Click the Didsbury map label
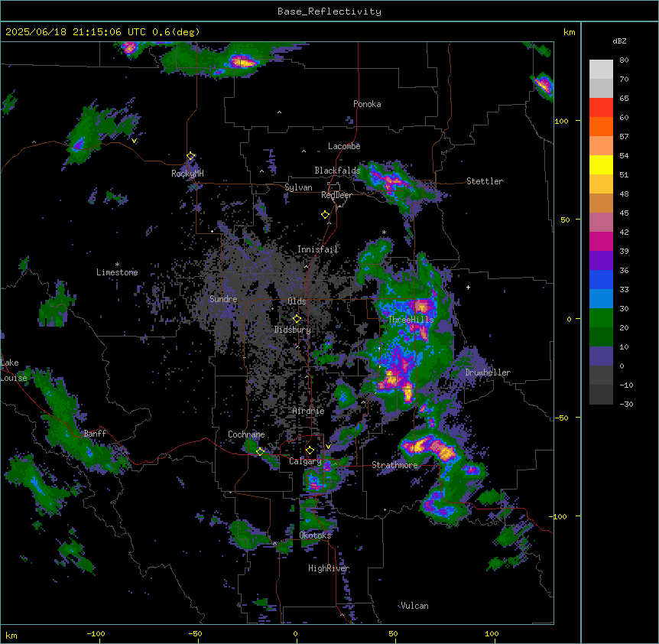This screenshot has height=644, width=659. 293,330
